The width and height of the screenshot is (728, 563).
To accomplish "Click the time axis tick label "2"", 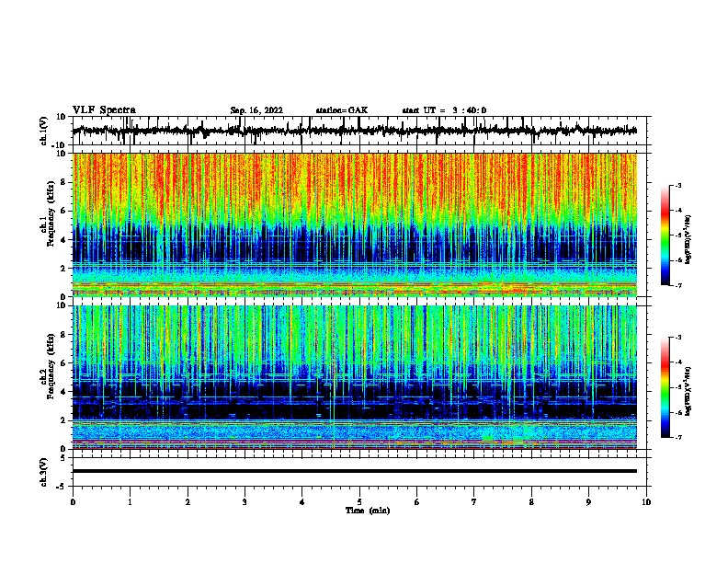I will [188, 502].
